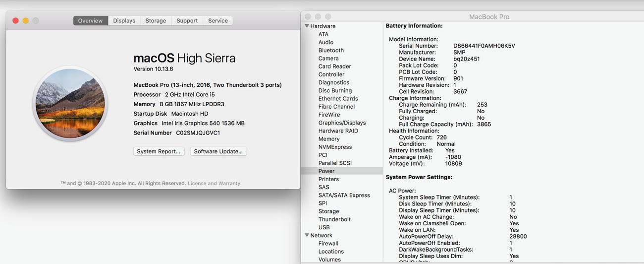The image size is (644, 264).
Task: Open the Displays tab
Action: [124, 20]
